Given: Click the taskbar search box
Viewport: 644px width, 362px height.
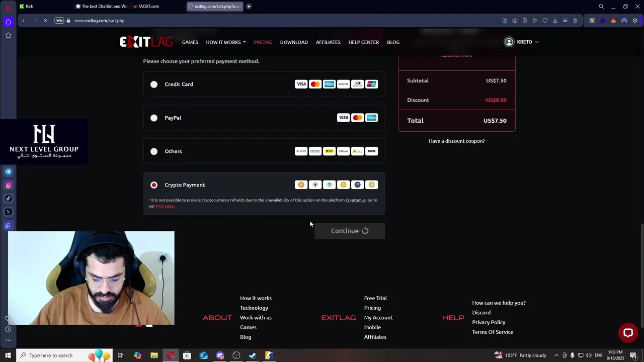Looking at the screenshot, I should click(x=64, y=355).
